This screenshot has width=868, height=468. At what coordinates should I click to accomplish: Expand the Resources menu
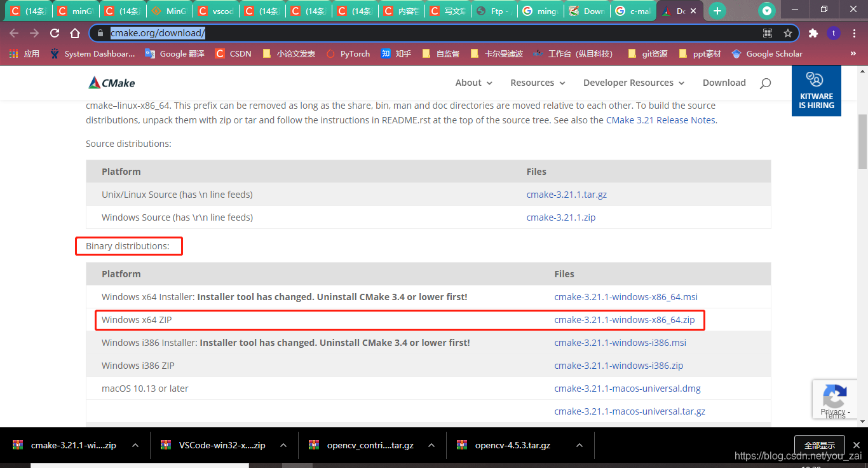click(538, 83)
